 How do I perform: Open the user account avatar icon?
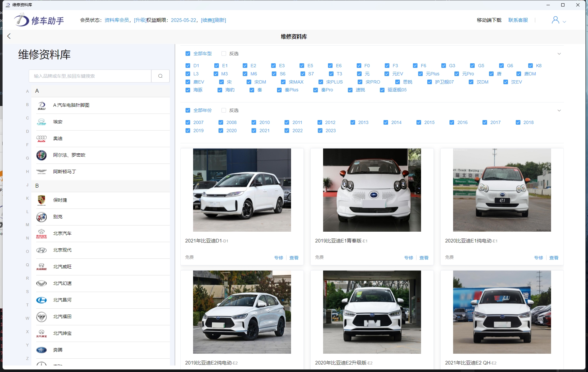click(x=555, y=20)
